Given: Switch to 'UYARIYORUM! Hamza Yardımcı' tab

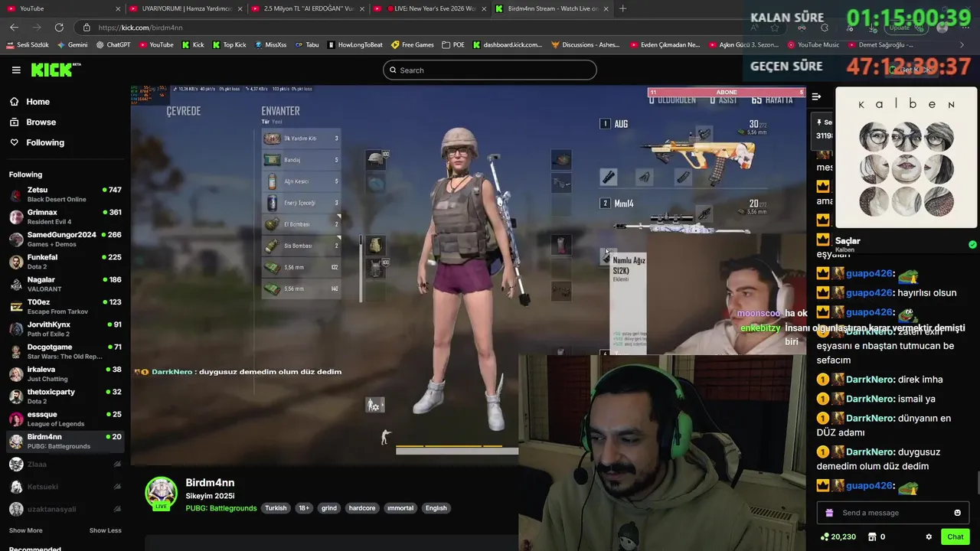Looking at the screenshot, I should coord(186,8).
